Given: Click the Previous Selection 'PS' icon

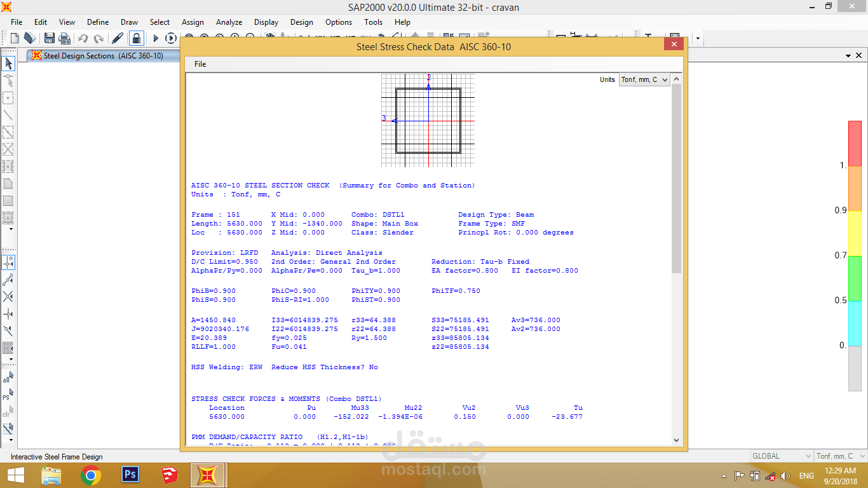Looking at the screenshot, I should point(8,395).
